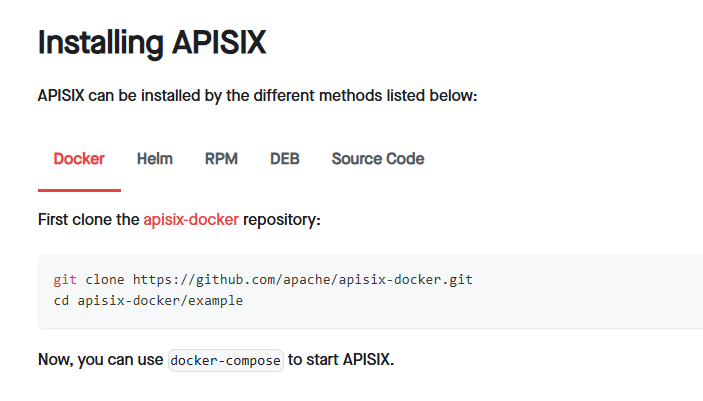Open the RPM installation tab
This screenshot has height=401, width=703.
221,159
